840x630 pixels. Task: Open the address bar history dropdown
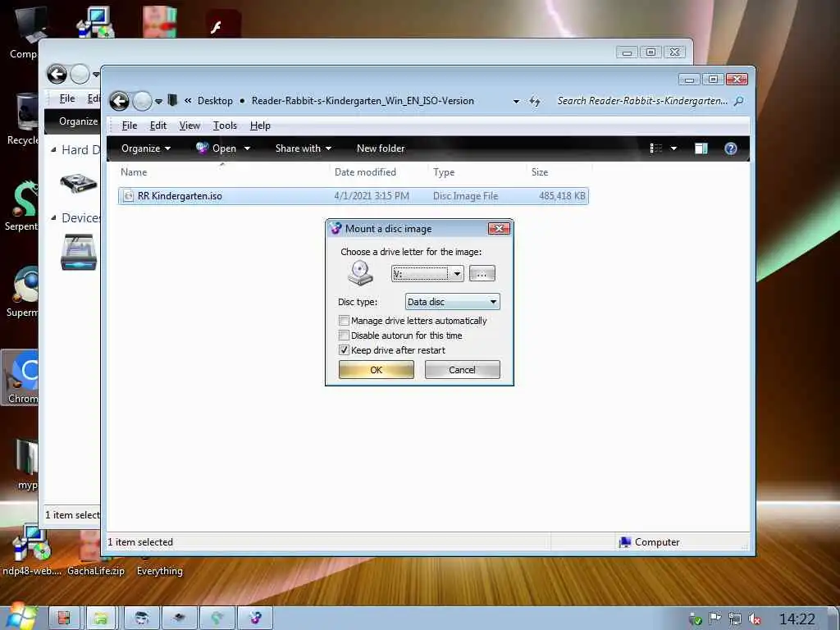tap(516, 101)
